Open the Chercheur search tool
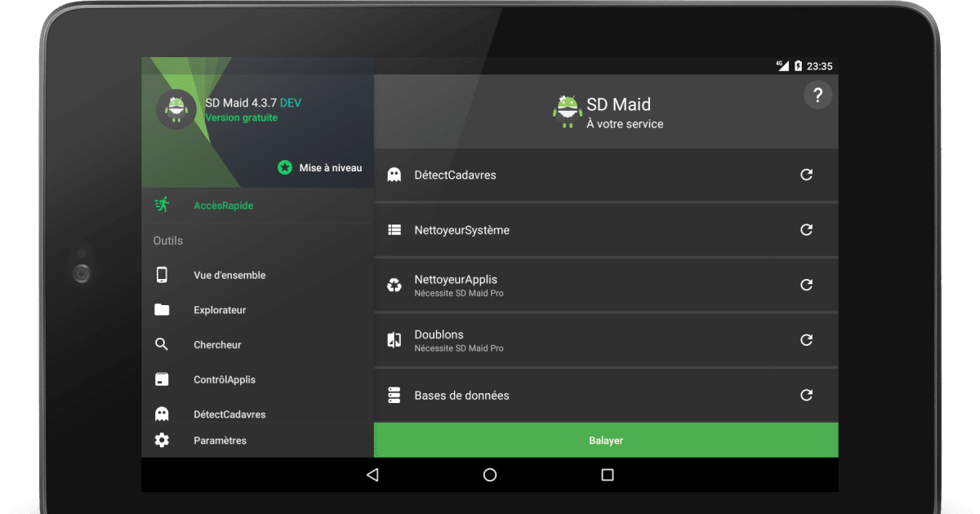 217,345
